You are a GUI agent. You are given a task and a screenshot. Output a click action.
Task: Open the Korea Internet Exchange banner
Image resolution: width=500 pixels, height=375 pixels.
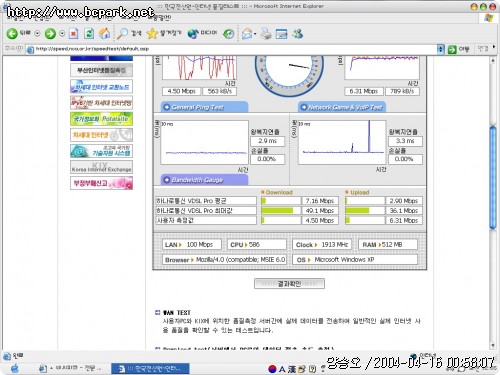[101, 167]
